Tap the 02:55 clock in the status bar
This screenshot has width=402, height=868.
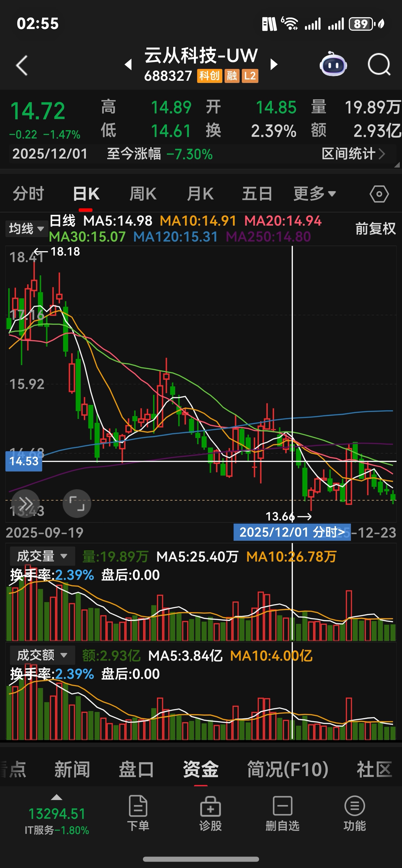click(38, 24)
